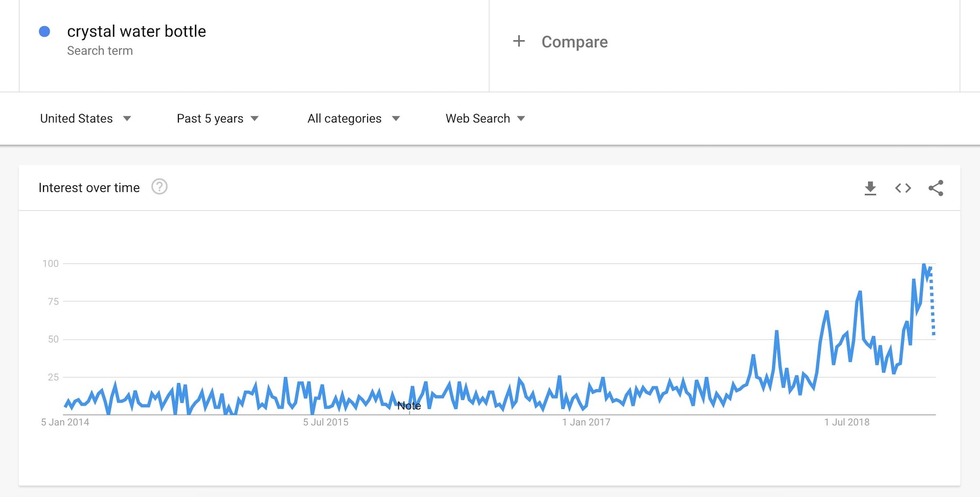Screen dimensions: 980x497
Task: Click the 1 Jul 2018 axis label
Action: pos(847,422)
